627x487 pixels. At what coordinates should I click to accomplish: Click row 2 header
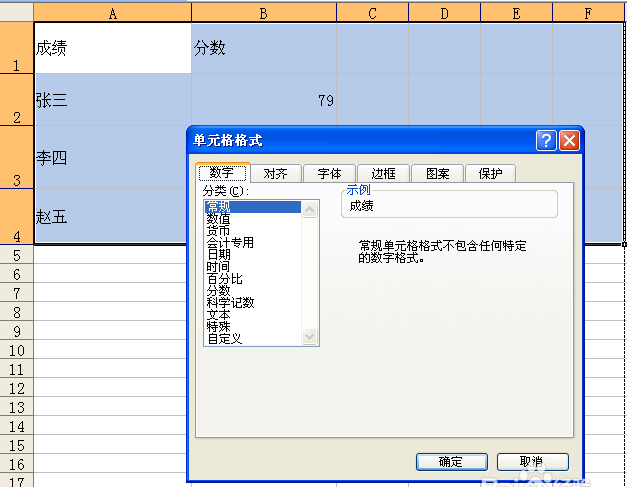coord(17,100)
